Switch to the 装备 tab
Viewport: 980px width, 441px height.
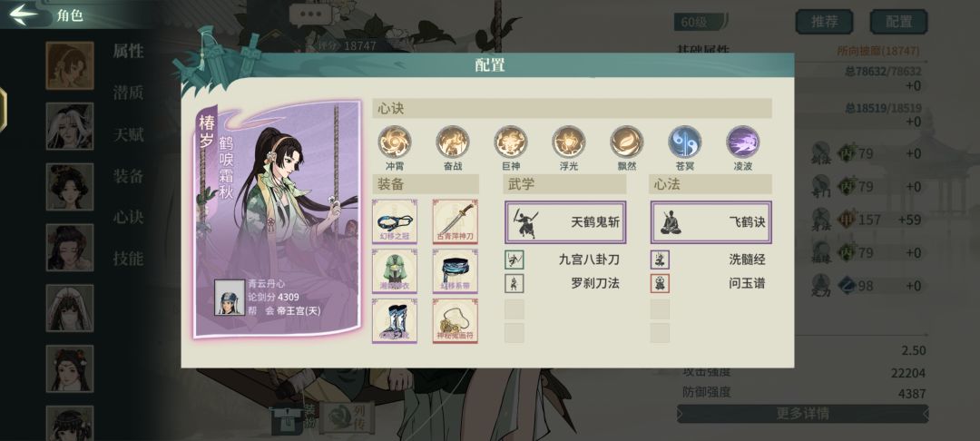128,176
